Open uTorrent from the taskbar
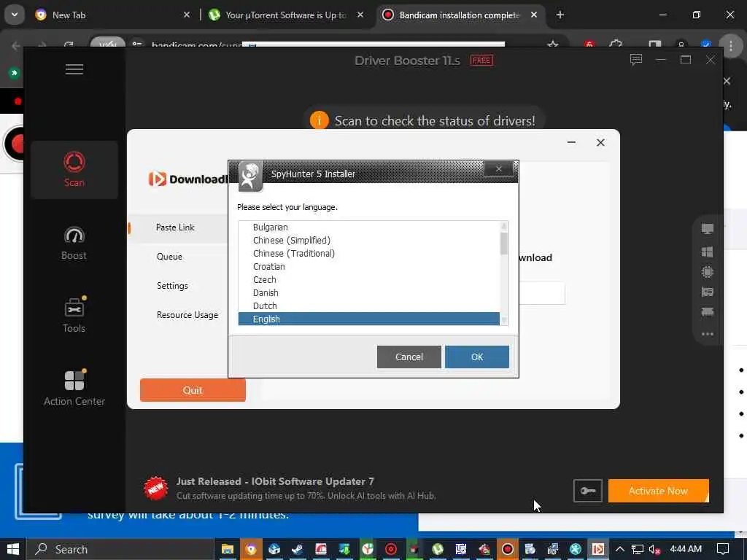747x560 pixels. pos(438,549)
